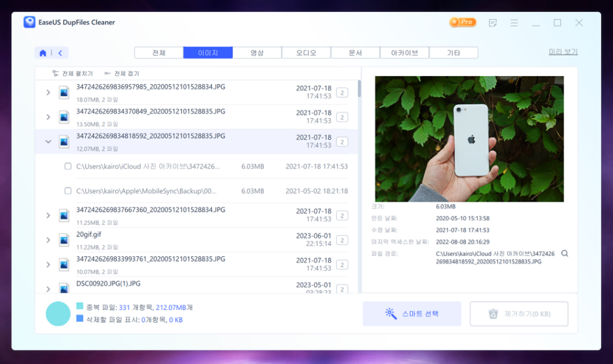Screen dimensions: 613x364
Task: Open the 기타 tab
Action: [x=454, y=53]
